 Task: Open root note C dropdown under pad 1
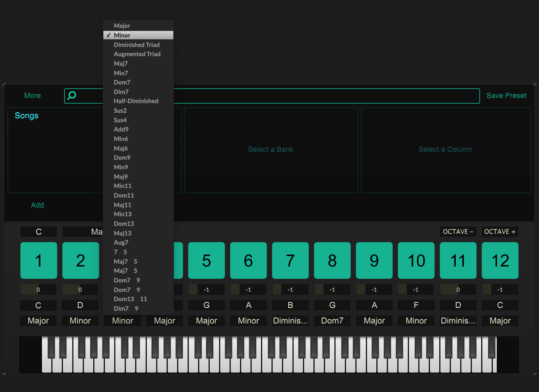coord(38,305)
